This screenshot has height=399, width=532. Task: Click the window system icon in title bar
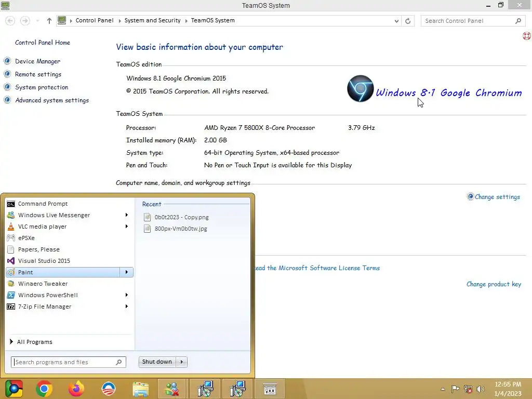point(5,5)
